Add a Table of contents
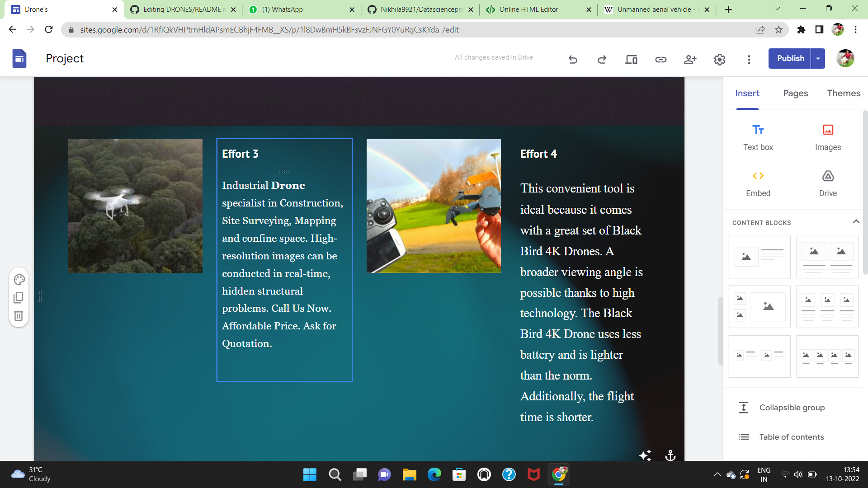 pos(792,437)
